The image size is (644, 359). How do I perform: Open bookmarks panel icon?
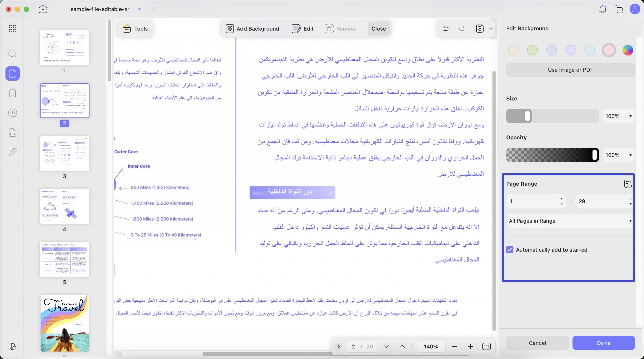click(13, 93)
